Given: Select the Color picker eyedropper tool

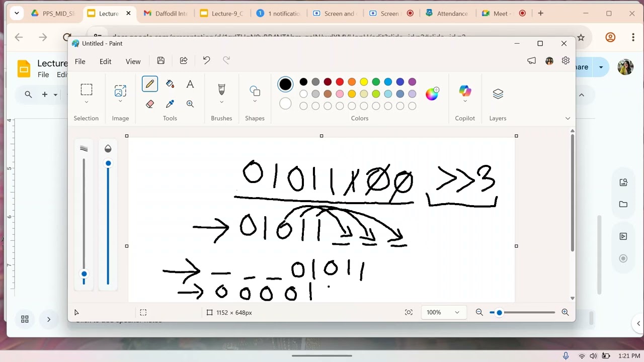Looking at the screenshot, I should click(170, 104).
